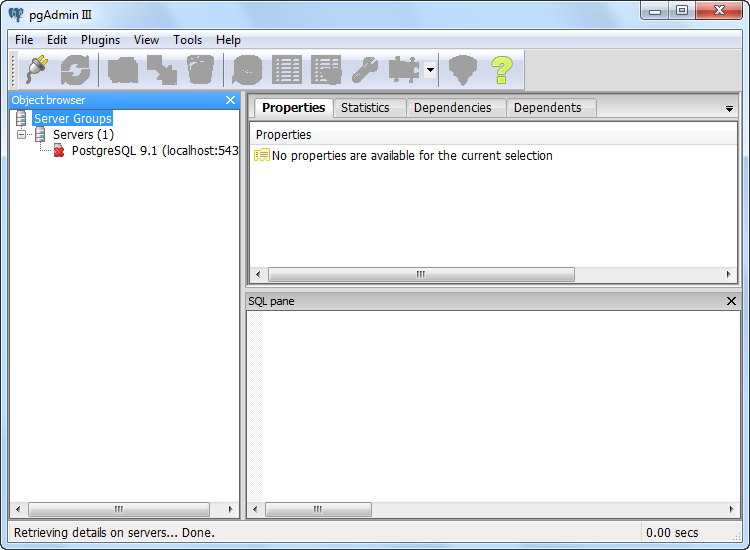Click the yellow question mark Help icon

click(501, 70)
